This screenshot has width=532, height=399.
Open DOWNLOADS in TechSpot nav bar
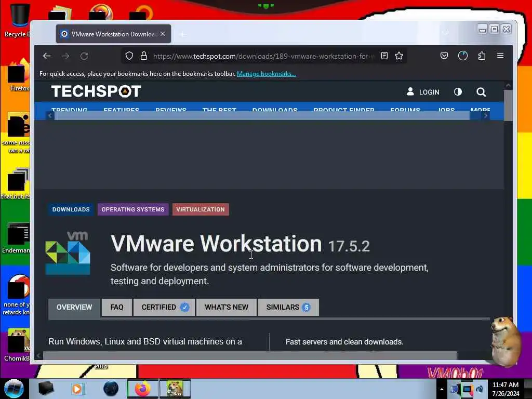coord(275,110)
